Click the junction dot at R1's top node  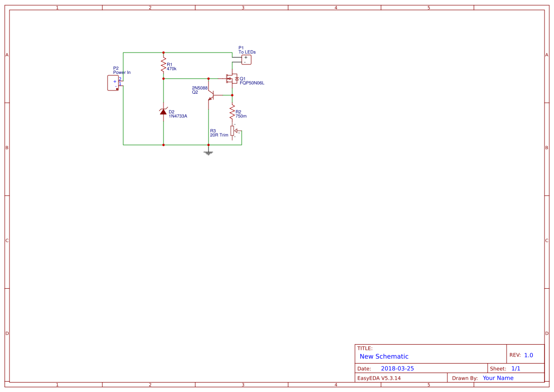click(163, 52)
